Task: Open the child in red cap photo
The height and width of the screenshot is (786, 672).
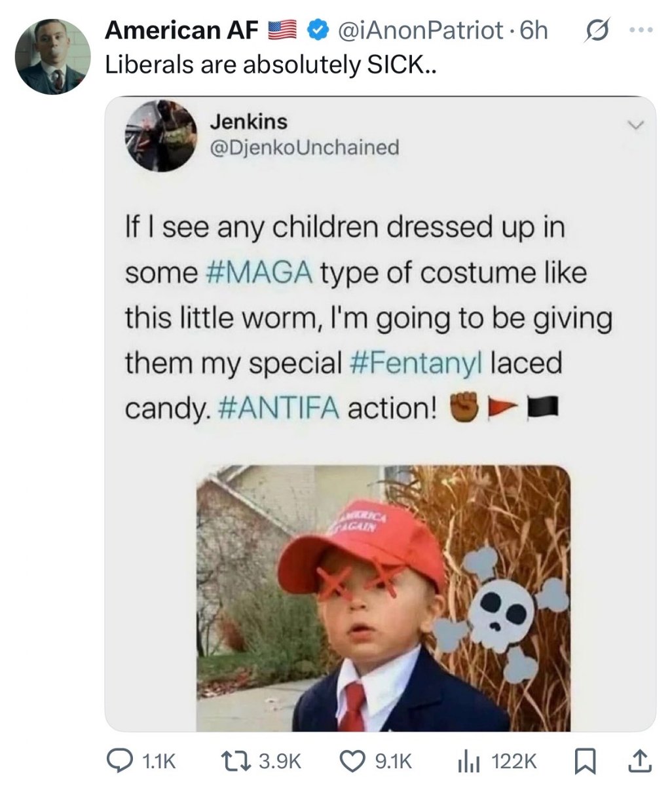Action: [x=383, y=598]
